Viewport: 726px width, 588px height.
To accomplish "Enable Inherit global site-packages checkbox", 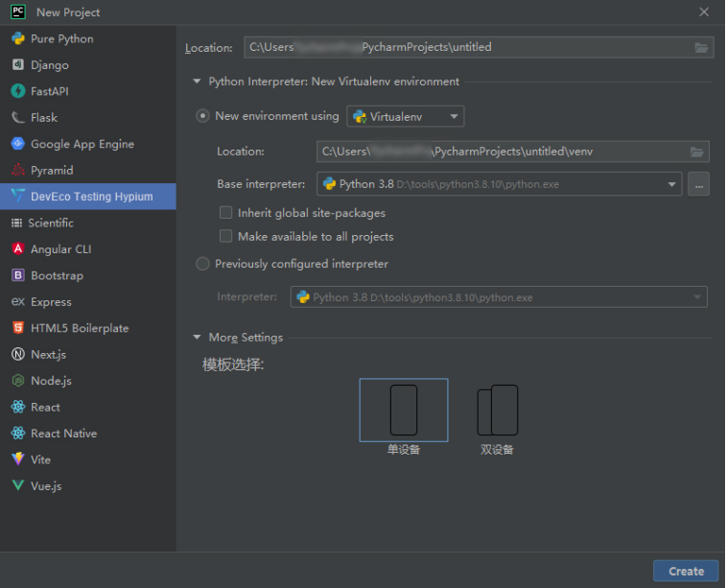I will pyautogui.click(x=226, y=213).
